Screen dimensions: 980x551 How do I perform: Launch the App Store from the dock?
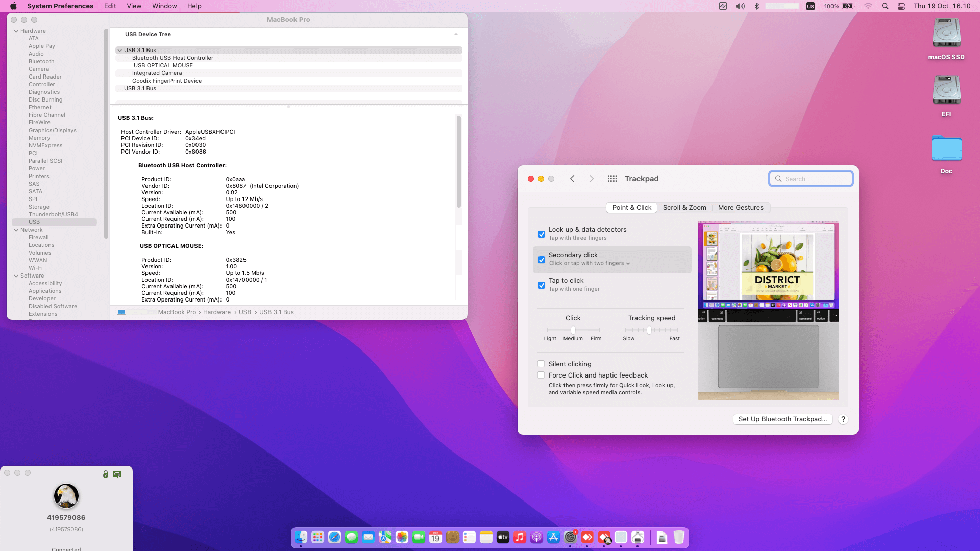553,537
